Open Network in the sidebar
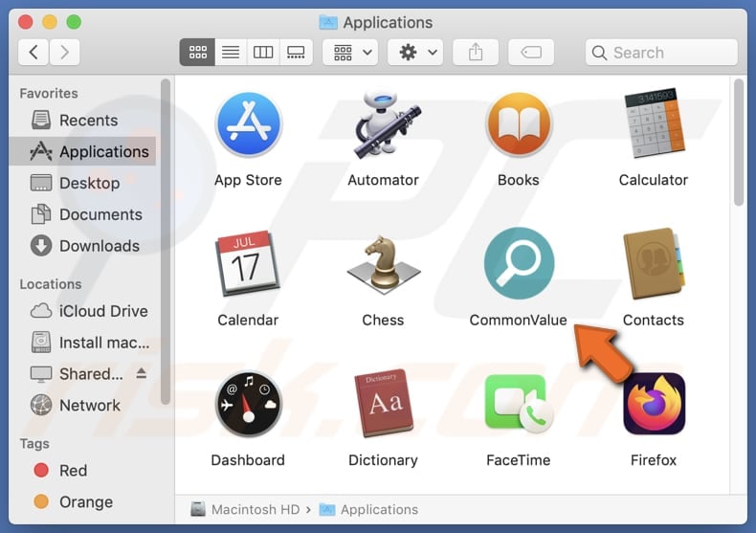This screenshot has height=533, width=756. (82, 406)
